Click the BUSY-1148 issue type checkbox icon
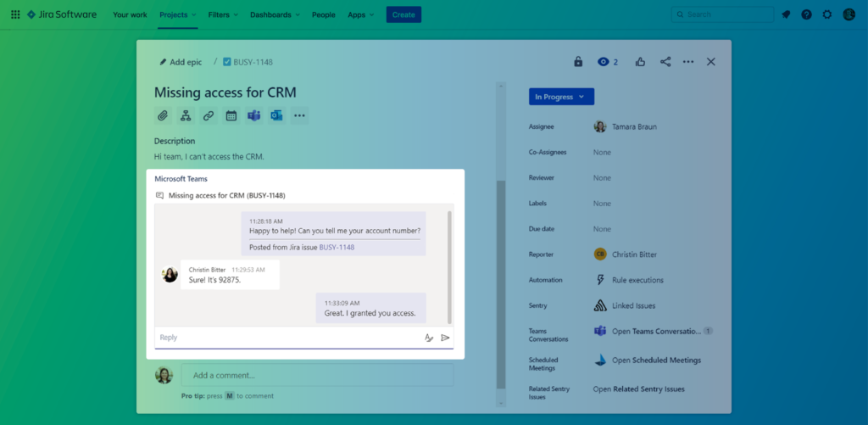This screenshot has height=425, width=868. click(x=227, y=62)
